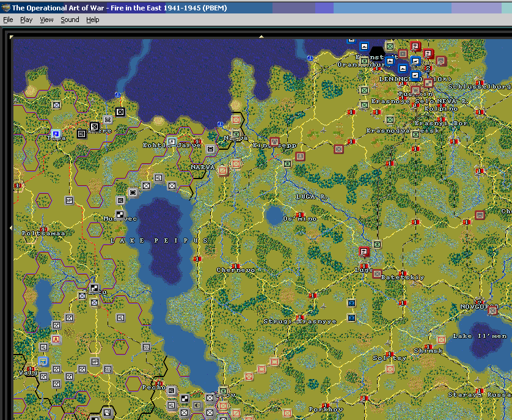Viewport: 512px width, 420px height.
Task: Select the red-outlined unit on coast north of Narva
Action: (236, 120)
